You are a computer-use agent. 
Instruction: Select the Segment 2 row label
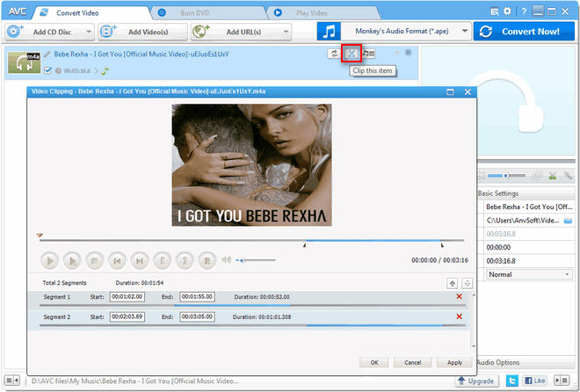[56, 317]
